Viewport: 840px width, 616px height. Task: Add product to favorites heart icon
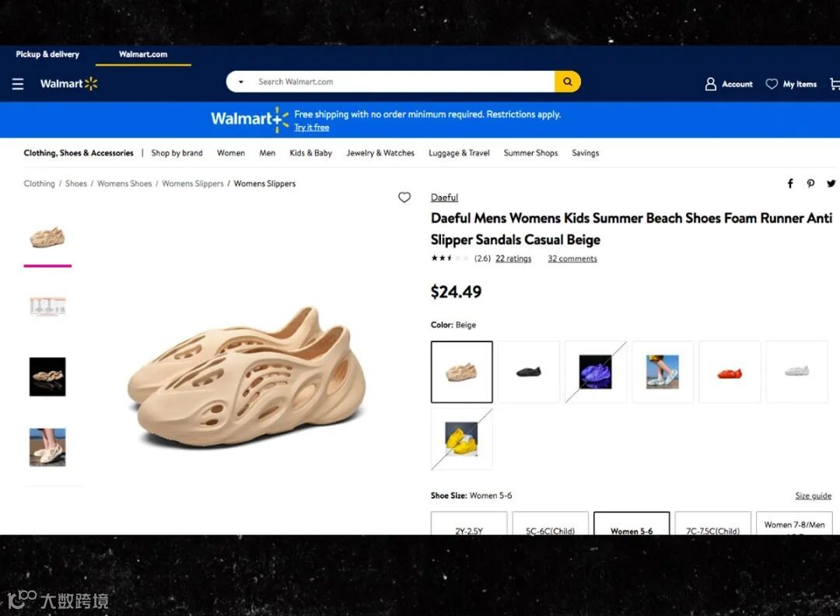point(404,197)
